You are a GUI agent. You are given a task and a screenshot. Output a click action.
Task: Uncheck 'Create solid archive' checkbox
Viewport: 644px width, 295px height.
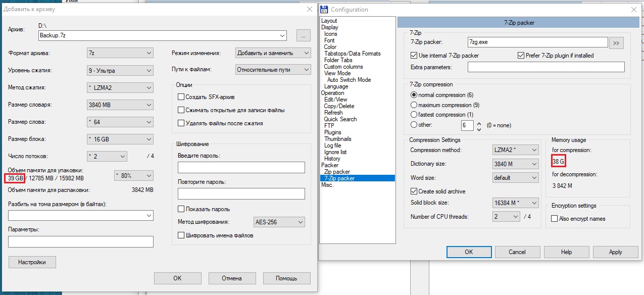coord(414,191)
